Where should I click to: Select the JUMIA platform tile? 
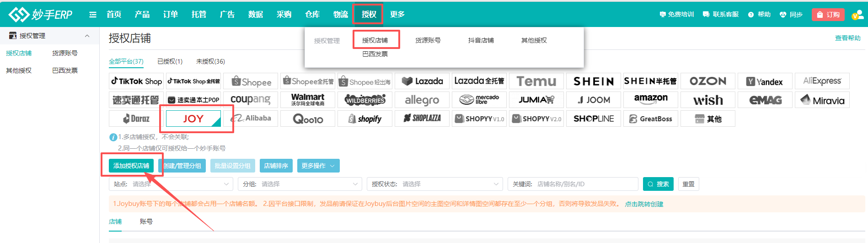pyautogui.click(x=536, y=100)
